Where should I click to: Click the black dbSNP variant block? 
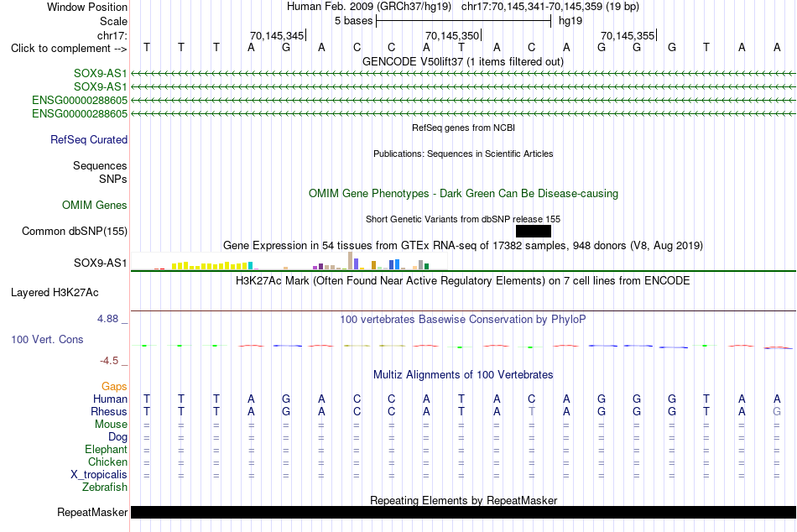point(534,232)
